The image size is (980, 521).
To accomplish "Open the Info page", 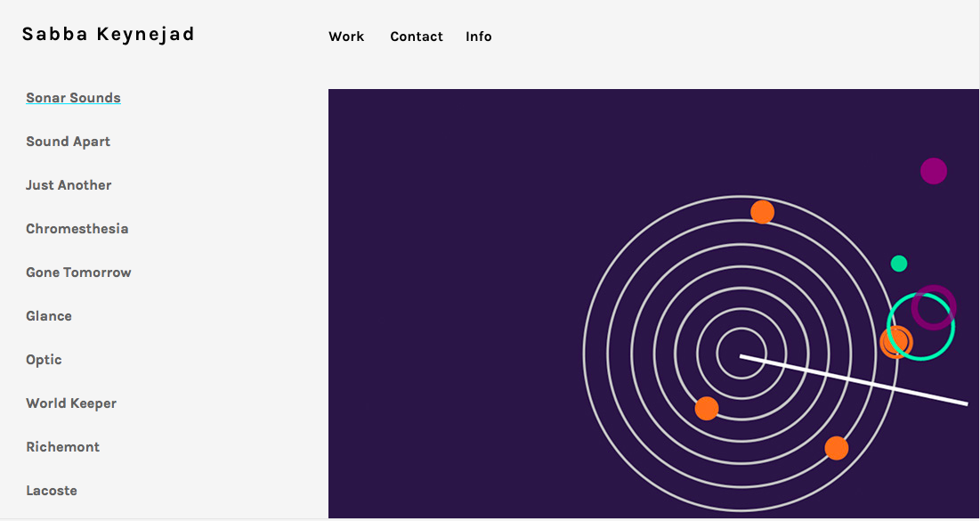I will (478, 37).
